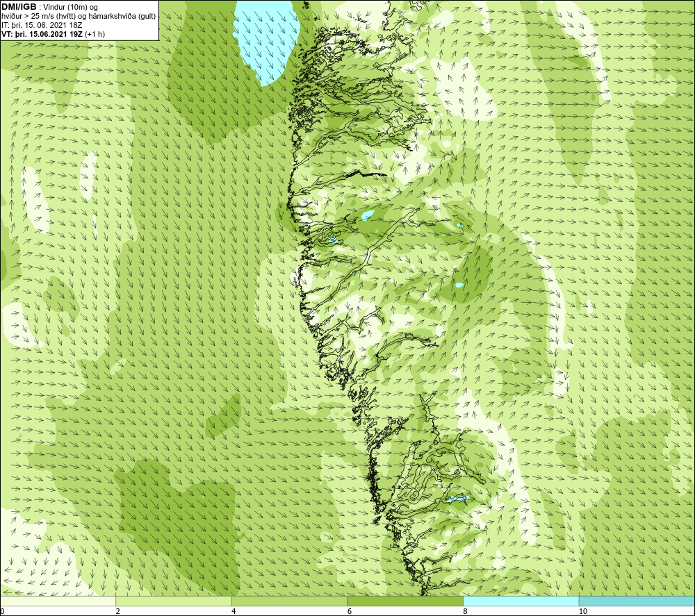Click the scale label '10'

click(x=583, y=611)
